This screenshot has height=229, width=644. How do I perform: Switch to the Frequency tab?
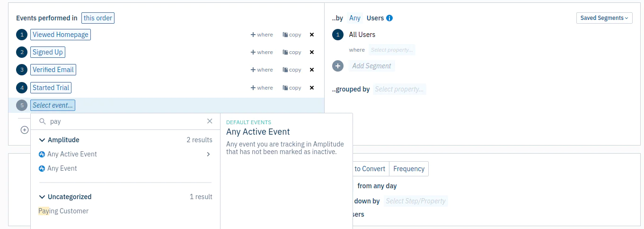(x=408, y=169)
